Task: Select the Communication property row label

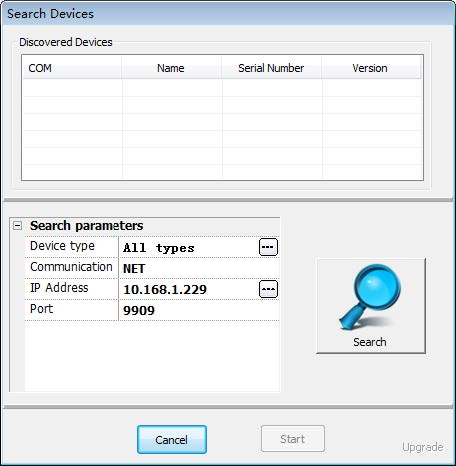Action: 71,268
